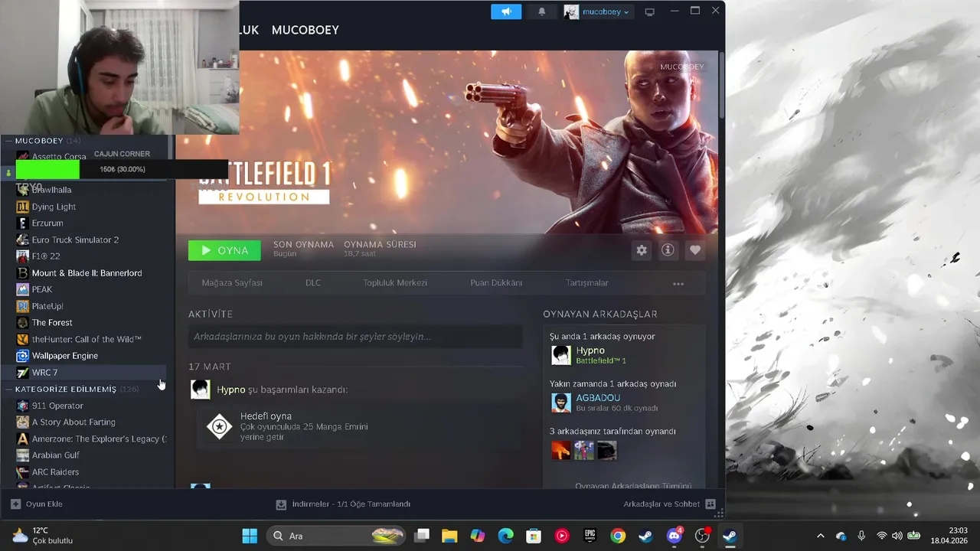This screenshot has height=551, width=980.
Task: Open Arkadaşlar ve Sohbet panel
Action: [669, 504]
